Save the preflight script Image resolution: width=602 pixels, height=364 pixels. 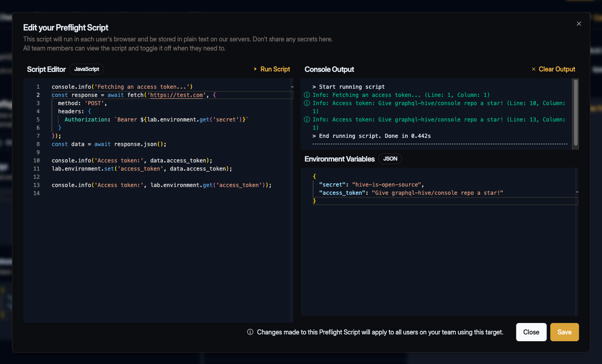click(x=564, y=332)
